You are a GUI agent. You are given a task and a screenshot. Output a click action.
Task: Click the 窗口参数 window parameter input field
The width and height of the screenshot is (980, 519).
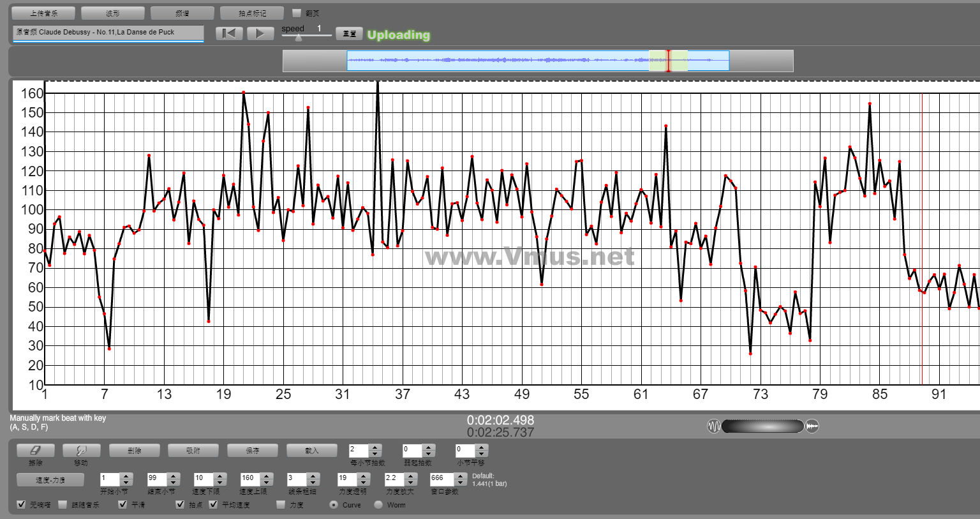click(441, 478)
